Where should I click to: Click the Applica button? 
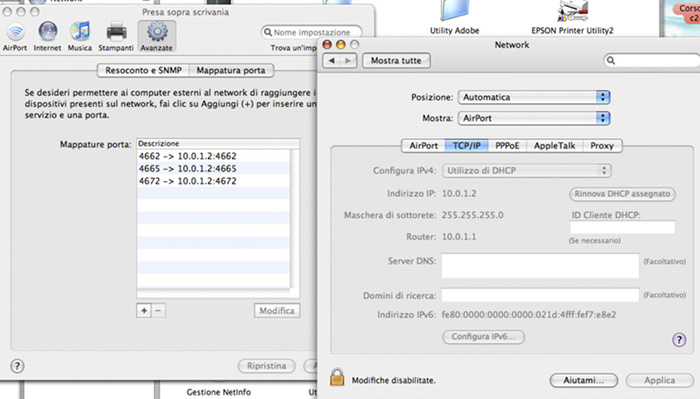coord(659,380)
